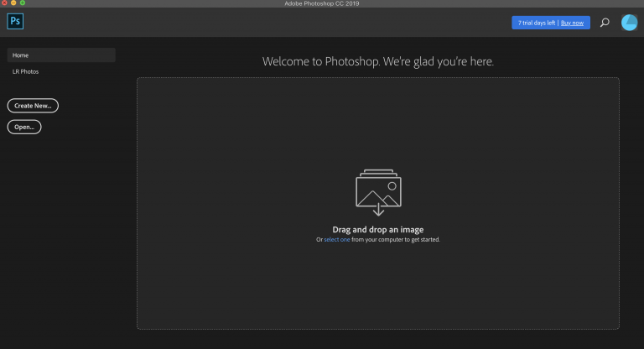Click the 'Drag and drop an image' text

pyautogui.click(x=378, y=230)
